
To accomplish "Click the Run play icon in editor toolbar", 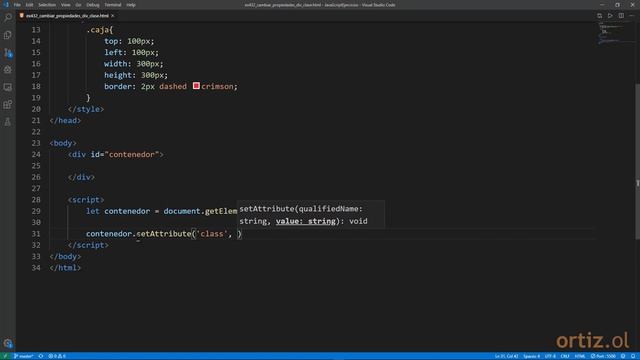I will 610,16.
